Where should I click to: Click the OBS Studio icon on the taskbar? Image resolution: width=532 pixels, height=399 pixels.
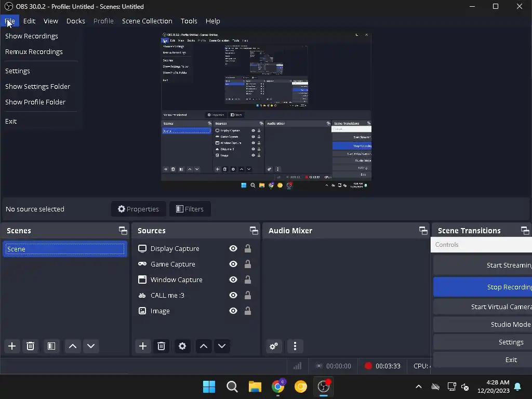[323, 387]
